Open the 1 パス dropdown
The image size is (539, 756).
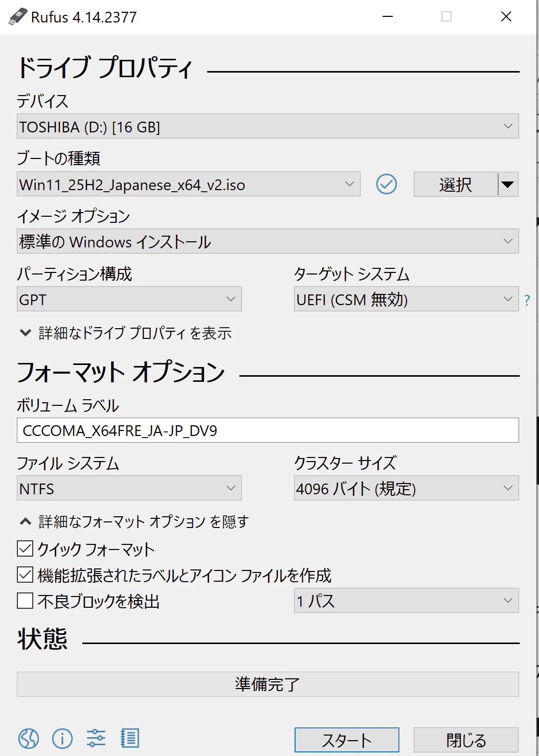click(407, 601)
